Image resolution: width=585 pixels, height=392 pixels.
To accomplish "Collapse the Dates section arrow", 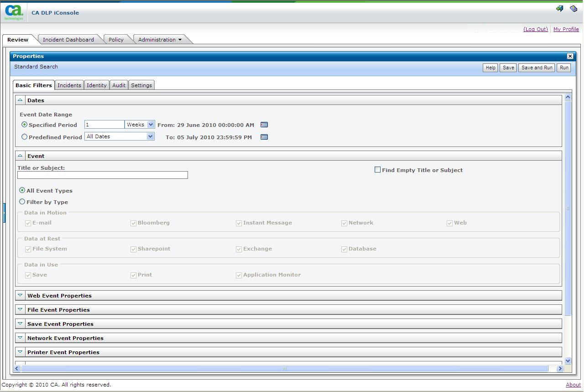I will click(20, 99).
